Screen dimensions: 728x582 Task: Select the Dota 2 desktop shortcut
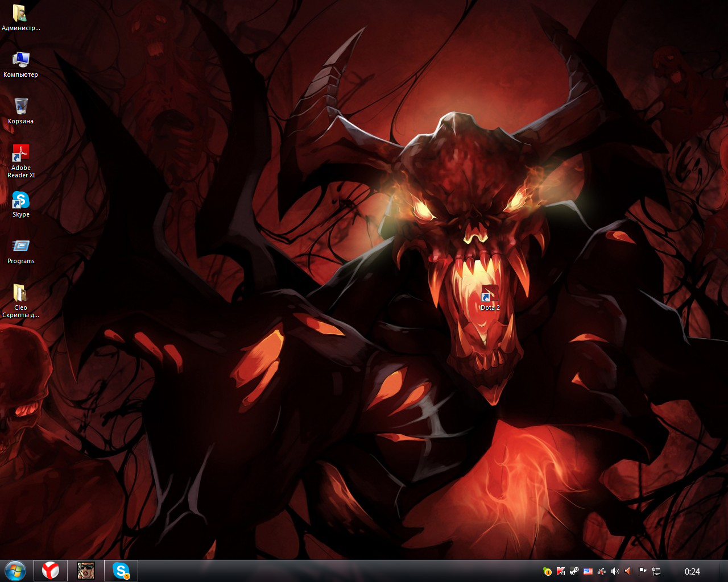(490, 298)
